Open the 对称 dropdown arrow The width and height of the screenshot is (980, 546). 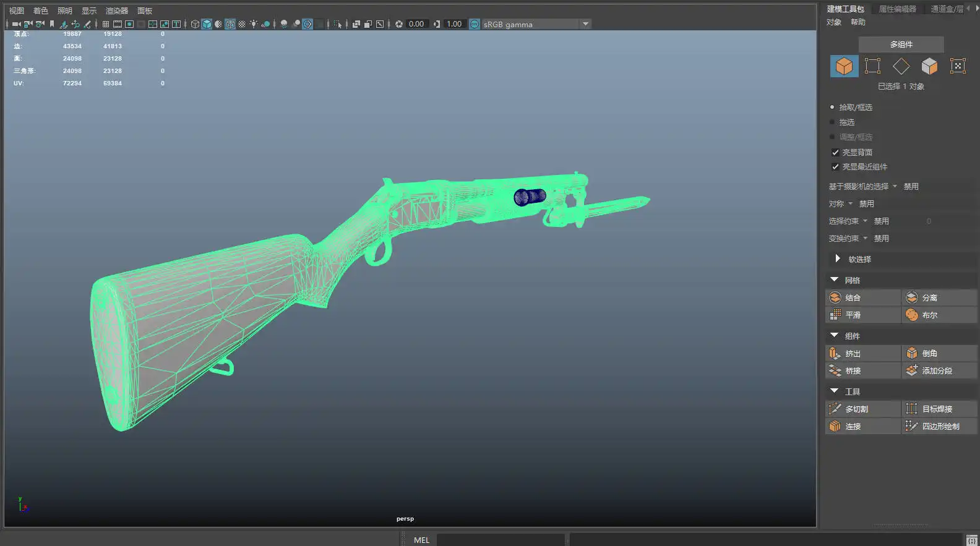coord(850,204)
